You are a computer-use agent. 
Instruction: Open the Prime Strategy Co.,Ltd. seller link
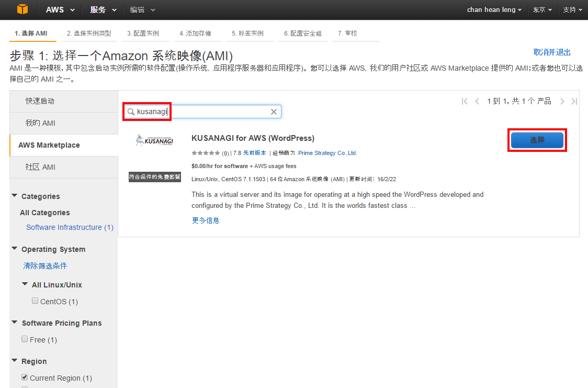(x=328, y=153)
